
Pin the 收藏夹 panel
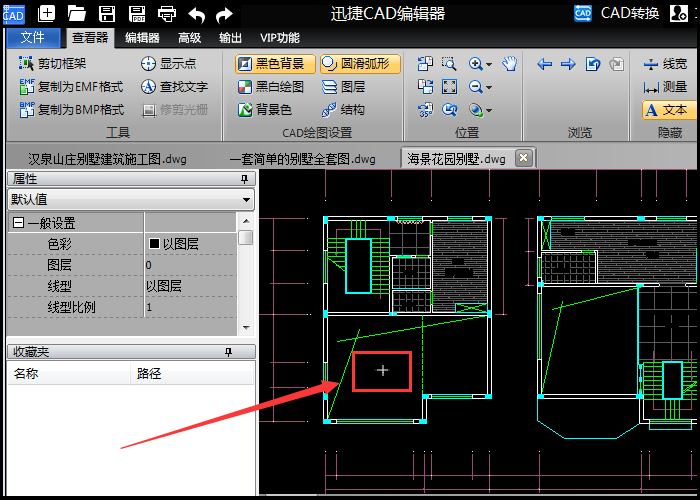click(229, 352)
